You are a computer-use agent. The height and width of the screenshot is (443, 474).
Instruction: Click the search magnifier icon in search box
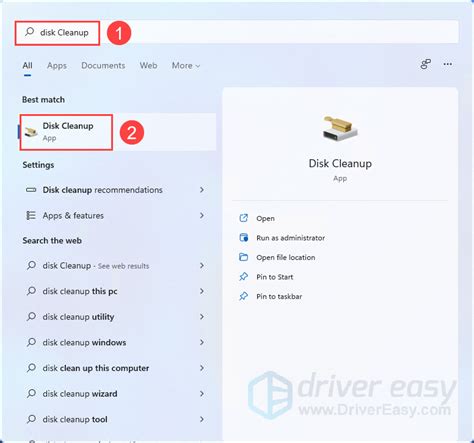coord(29,32)
